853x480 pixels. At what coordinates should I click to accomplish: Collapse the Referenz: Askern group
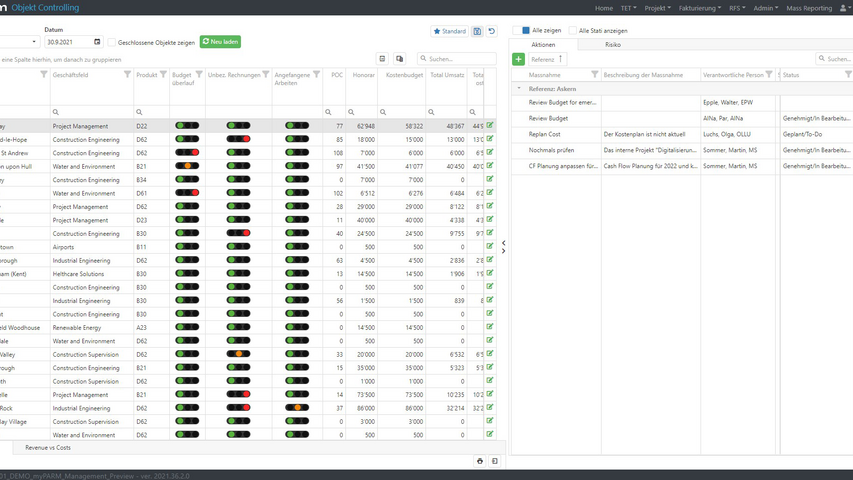518,89
